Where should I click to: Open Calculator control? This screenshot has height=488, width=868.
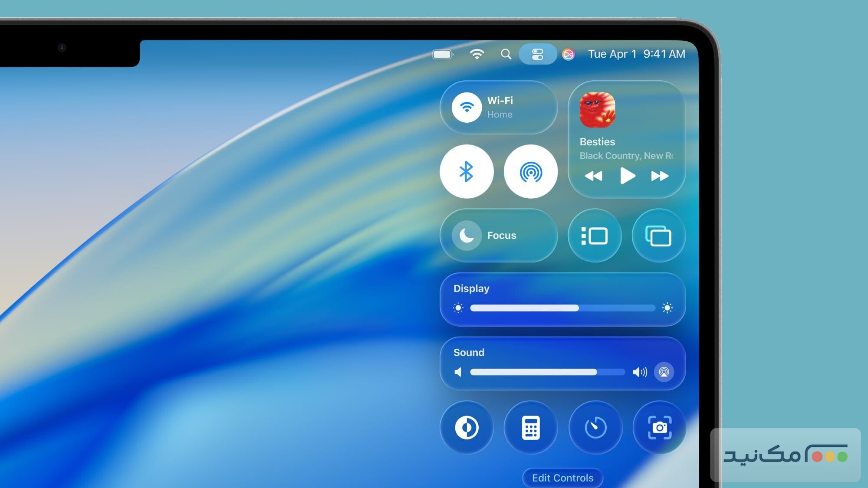(530, 428)
